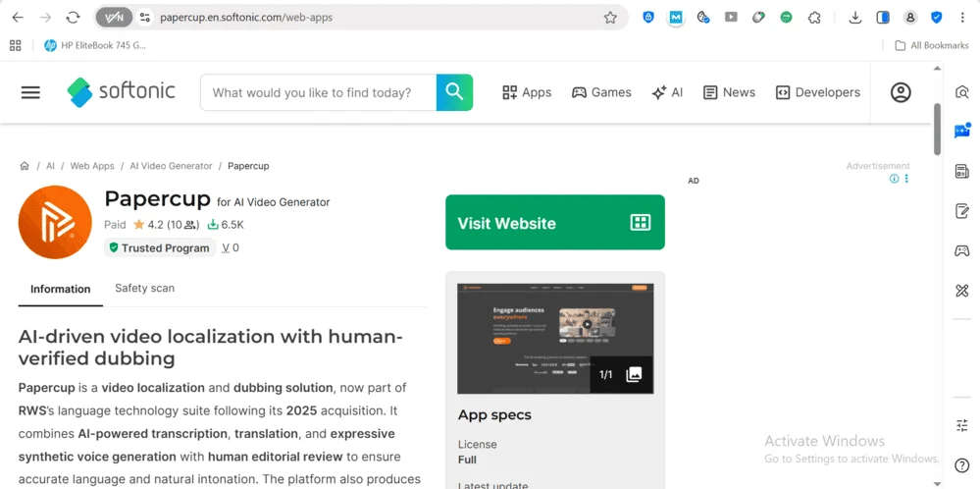Open the Papercup screenshot thumbnail
This screenshot has height=489, width=980.
tap(555, 339)
